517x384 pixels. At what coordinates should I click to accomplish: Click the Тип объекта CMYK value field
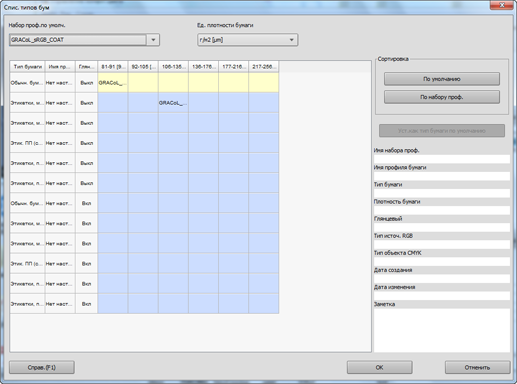[442, 261]
